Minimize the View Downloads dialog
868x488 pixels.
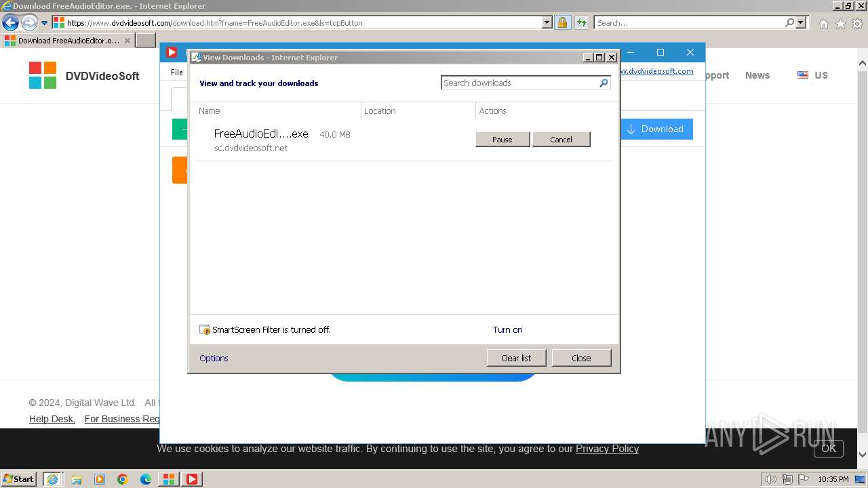point(589,58)
